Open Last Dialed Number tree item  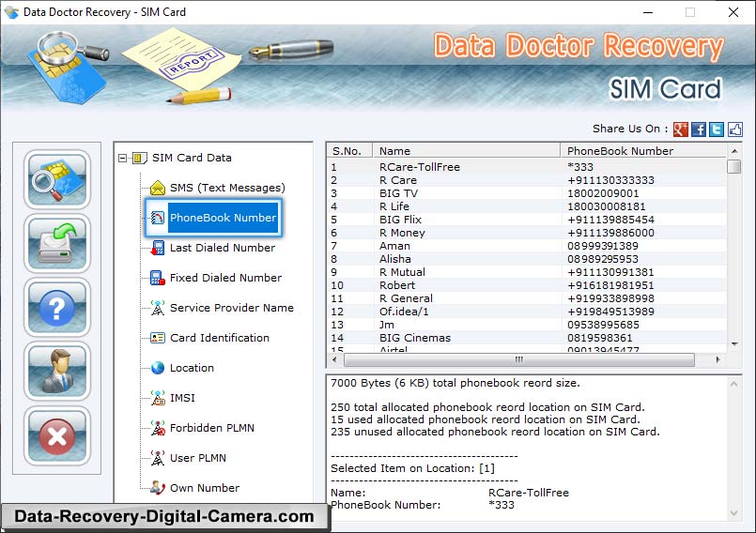223,248
